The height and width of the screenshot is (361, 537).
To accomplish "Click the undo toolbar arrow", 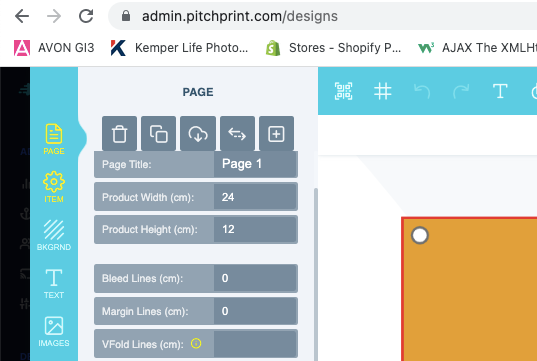I will pyautogui.click(x=422, y=91).
